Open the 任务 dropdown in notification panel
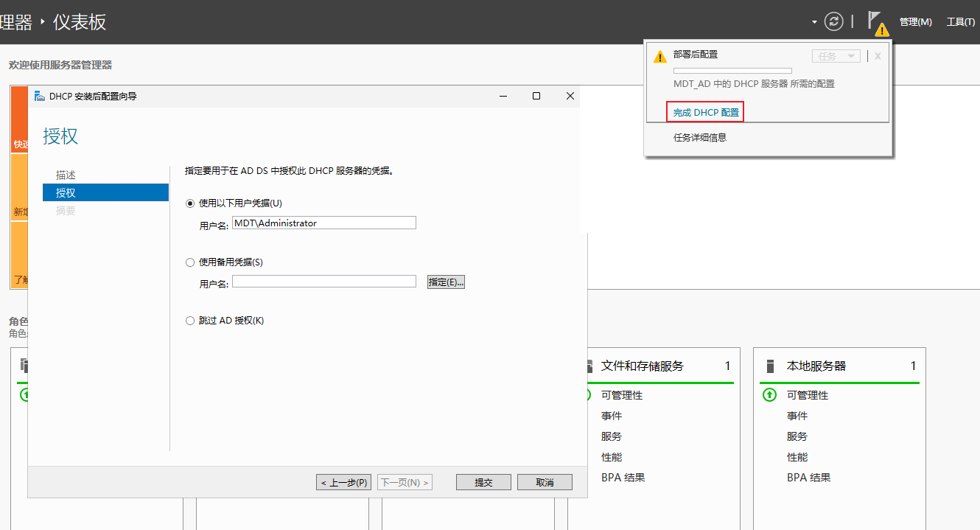 tap(836, 55)
